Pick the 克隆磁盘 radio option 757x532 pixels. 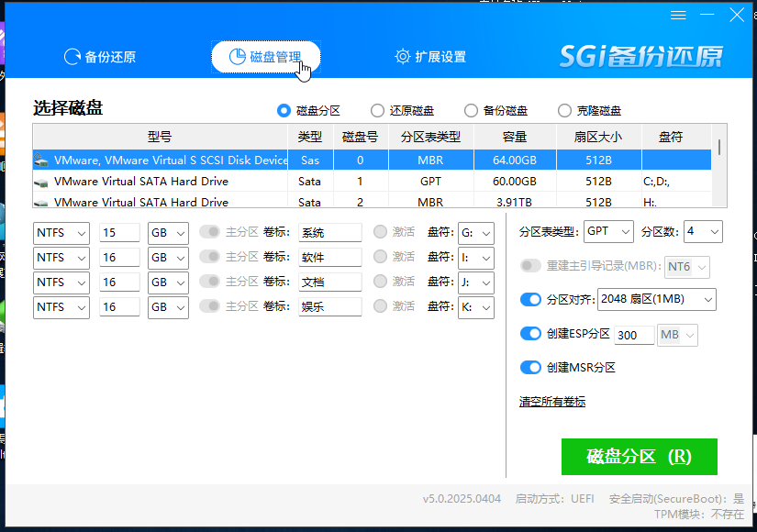589,111
